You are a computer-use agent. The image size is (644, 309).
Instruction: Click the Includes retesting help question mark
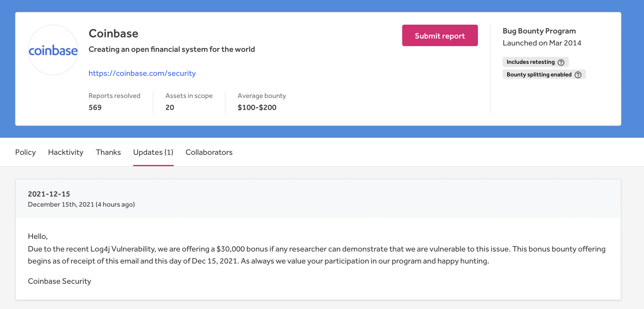(x=561, y=62)
